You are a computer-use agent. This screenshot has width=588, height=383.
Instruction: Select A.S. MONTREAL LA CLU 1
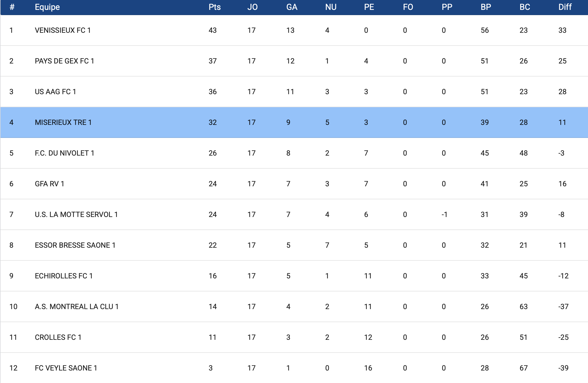(76, 307)
